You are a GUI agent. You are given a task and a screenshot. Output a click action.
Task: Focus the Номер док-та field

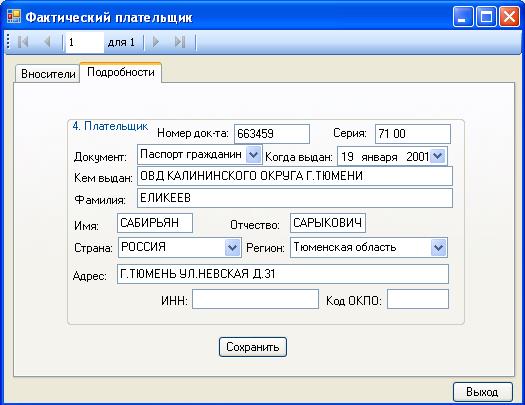tap(272, 134)
